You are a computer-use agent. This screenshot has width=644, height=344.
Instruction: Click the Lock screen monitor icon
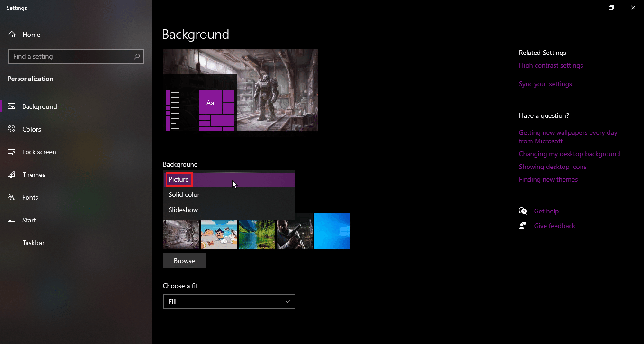pos(12,152)
